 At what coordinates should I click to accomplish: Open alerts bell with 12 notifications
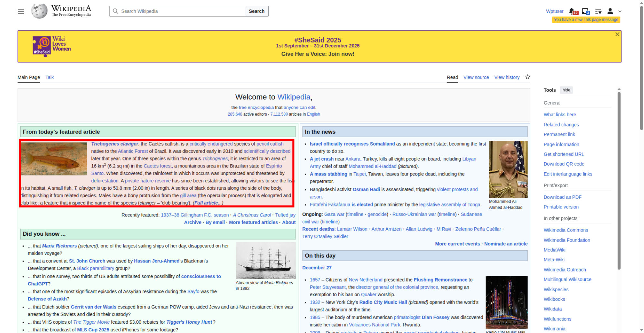click(572, 11)
